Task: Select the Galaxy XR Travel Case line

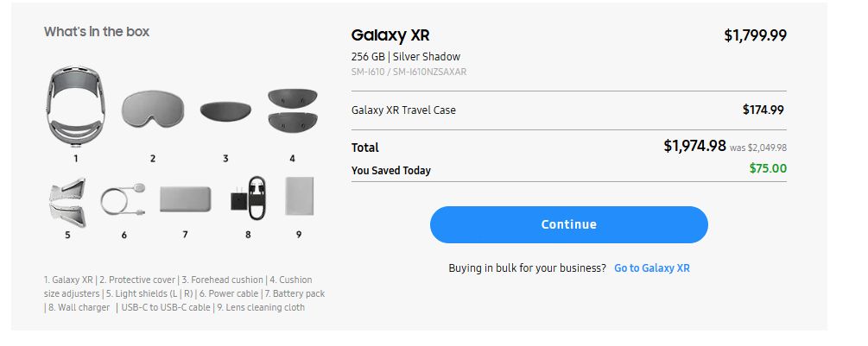Action: coord(403,110)
